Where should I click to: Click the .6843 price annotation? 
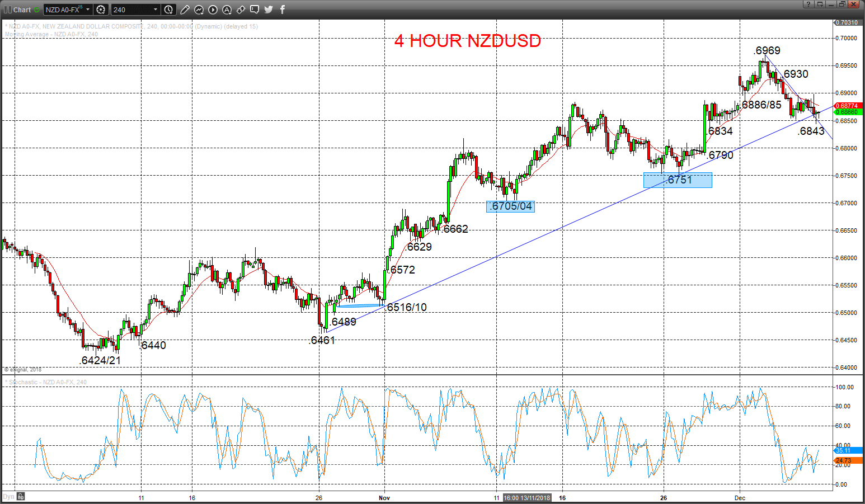(x=811, y=131)
